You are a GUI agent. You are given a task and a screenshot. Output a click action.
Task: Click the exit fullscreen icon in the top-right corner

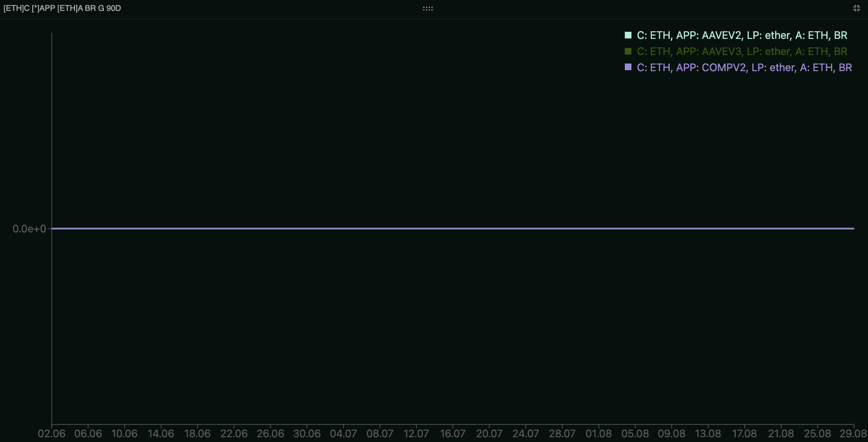click(x=856, y=8)
